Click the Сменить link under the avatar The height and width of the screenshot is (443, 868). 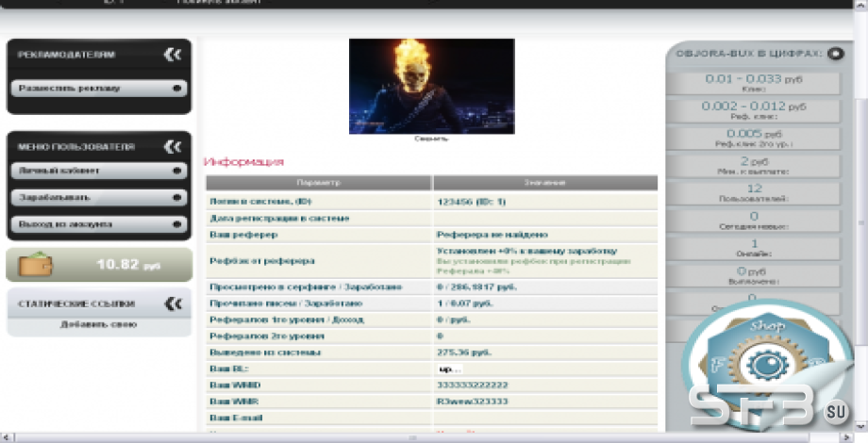[431, 139]
